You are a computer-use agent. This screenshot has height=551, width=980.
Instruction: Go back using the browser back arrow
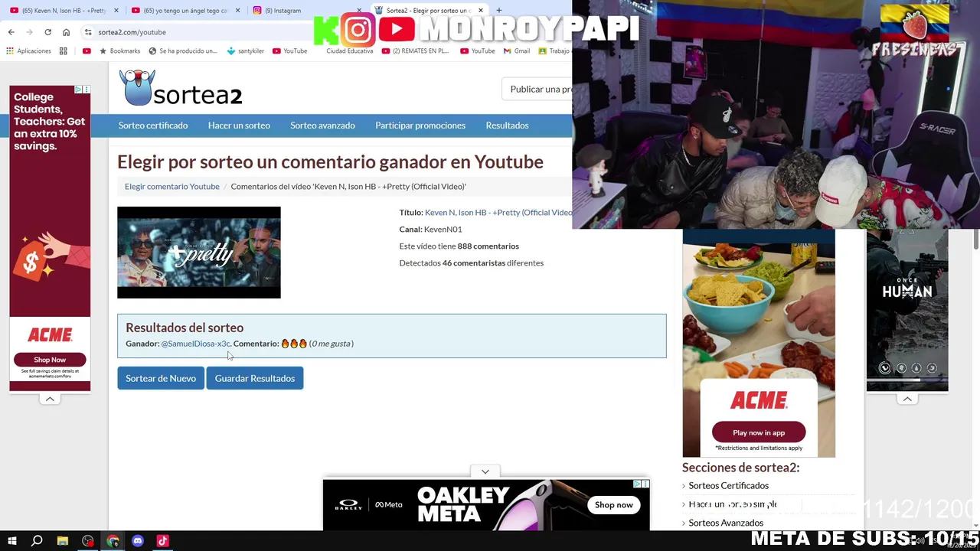point(11,32)
